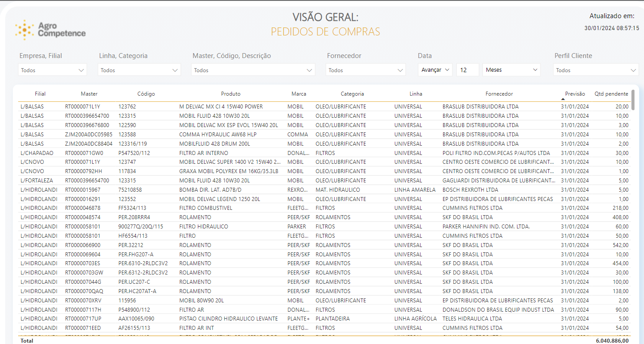The width and height of the screenshot is (644, 344).
Task: Select code cell PER.208RRR4
Action: (134, 217)
